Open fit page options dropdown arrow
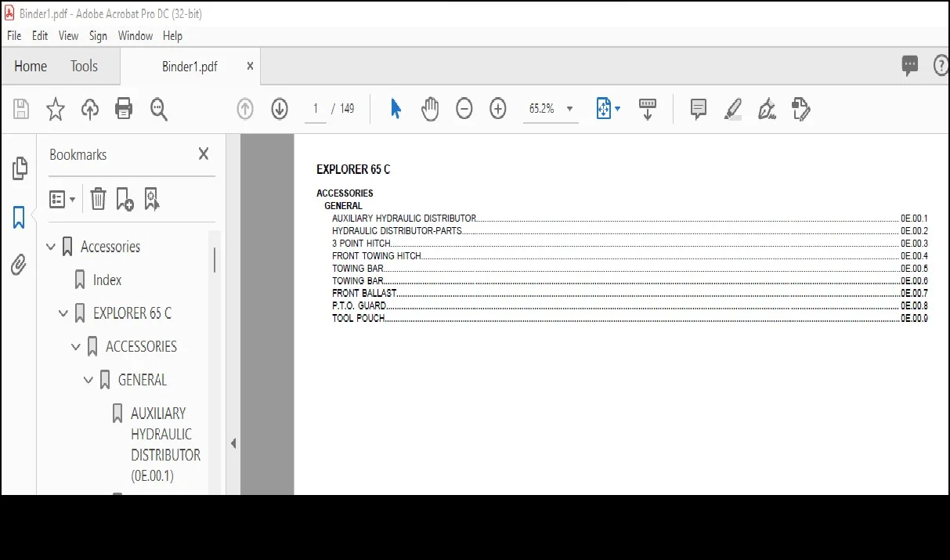 617,109
